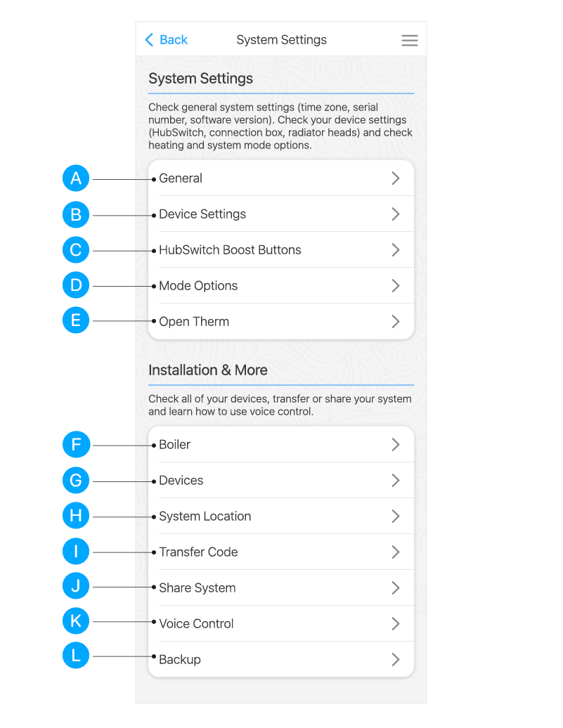Image resolution: width=563 pixels, height=728 pixels.
Task: Click the blue F callout marker
Action: pyautogui.click(x=76, y=445)
